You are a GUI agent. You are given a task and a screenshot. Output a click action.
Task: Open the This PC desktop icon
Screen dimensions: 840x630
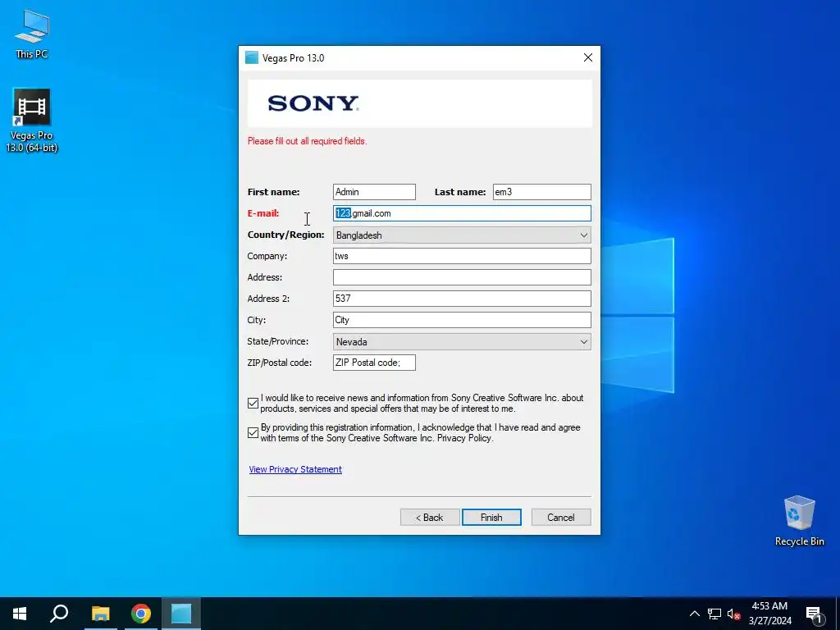point(32,34)
